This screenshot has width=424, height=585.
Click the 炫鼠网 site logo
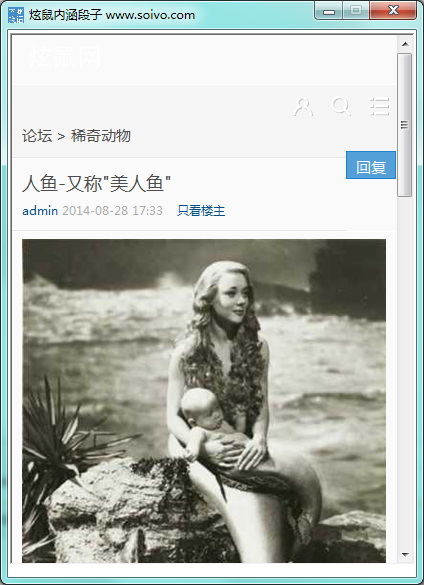[x=65, y=57]
